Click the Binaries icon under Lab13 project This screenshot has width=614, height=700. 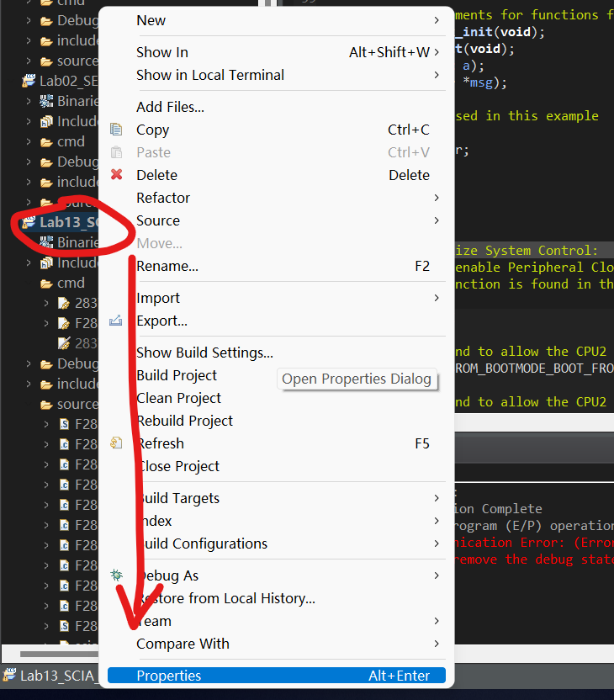pos(46,242)
